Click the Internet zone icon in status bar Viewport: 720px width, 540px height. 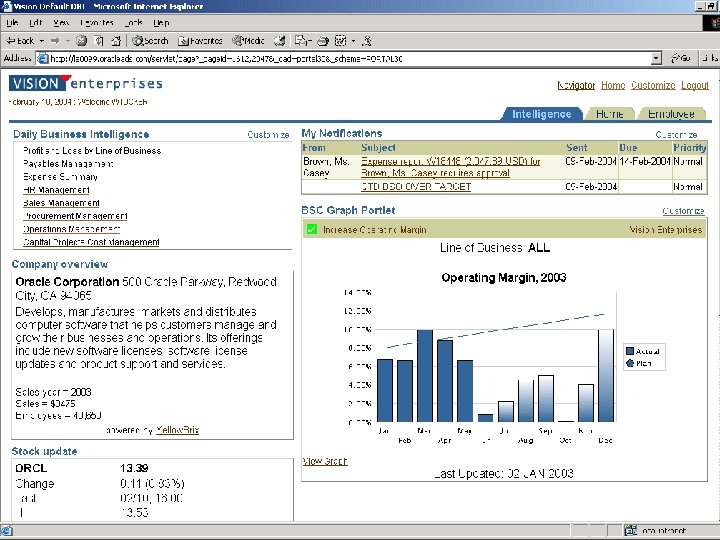click(631, 530)
